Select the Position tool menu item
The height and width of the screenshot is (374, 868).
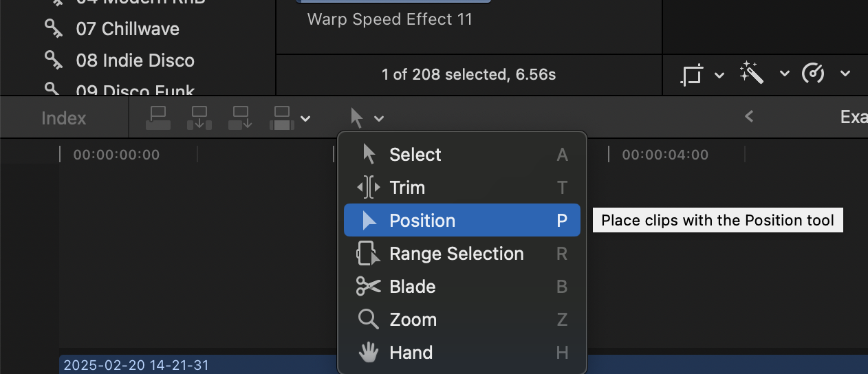pyautogui.click(x=422, y=221)
